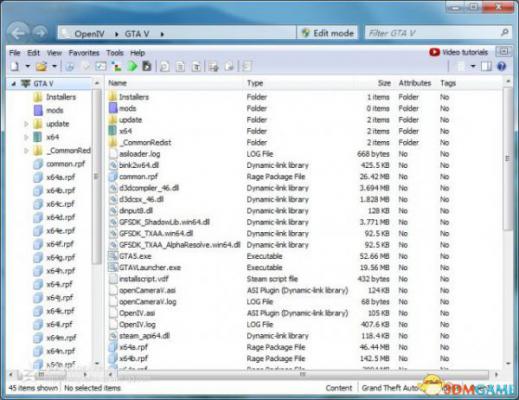Open the dropdown arrow beside the New icon
Image resolution: width=519 pixels, height=400 pixels.
click(28, 66)
